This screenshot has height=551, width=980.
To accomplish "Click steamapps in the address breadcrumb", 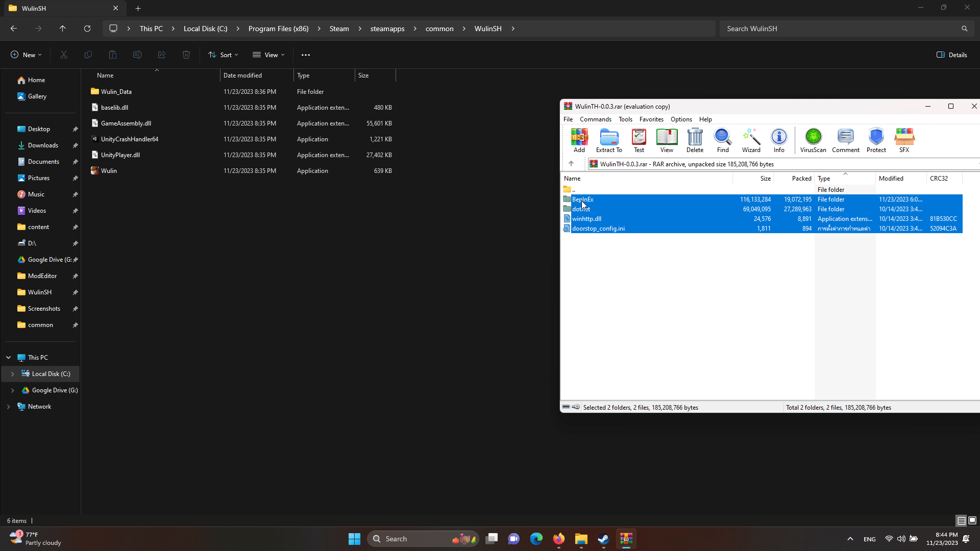I will click(387, 29).
